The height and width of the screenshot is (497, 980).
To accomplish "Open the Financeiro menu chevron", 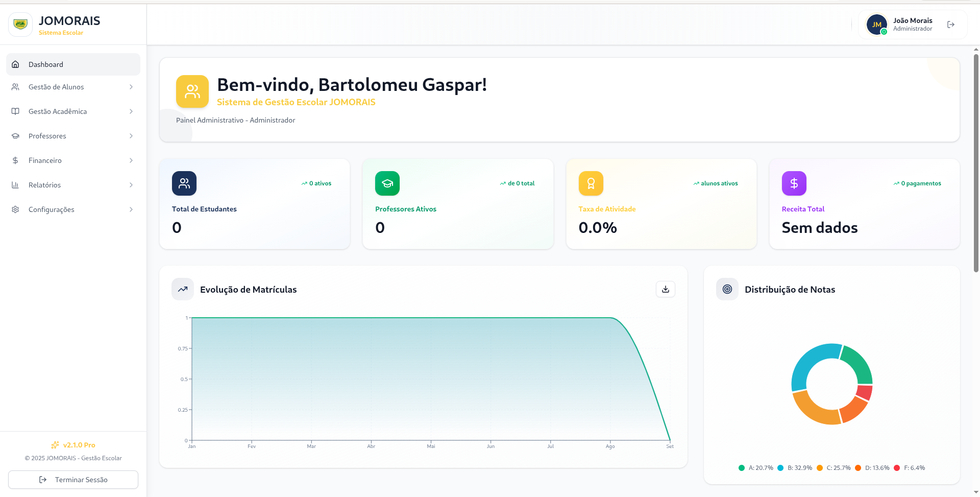I will [x=131, y=160].
